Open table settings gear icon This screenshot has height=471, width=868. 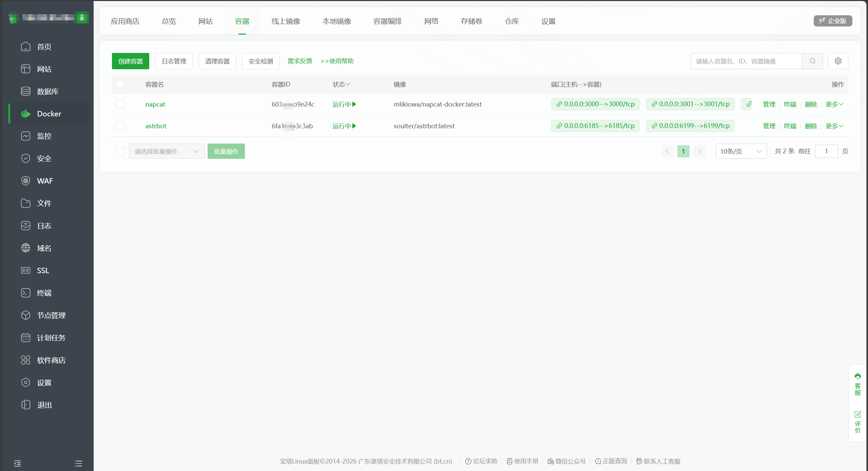[x=838, y=61]
